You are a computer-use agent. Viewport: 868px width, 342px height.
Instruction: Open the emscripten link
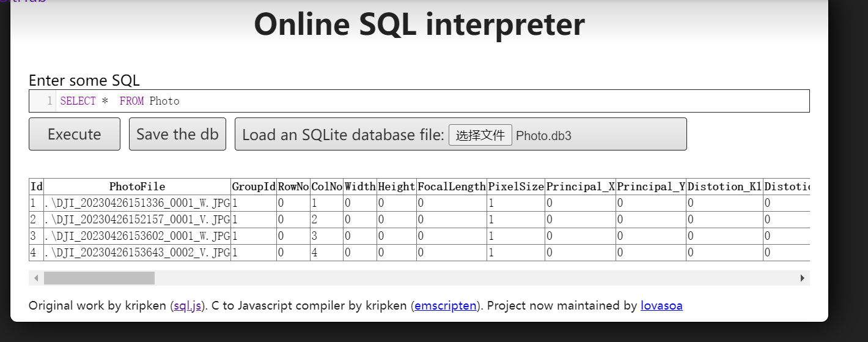click(445, 305)
